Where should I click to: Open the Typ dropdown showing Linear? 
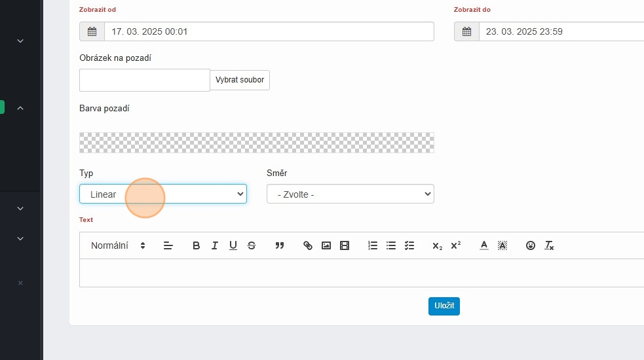pos(162,194)
